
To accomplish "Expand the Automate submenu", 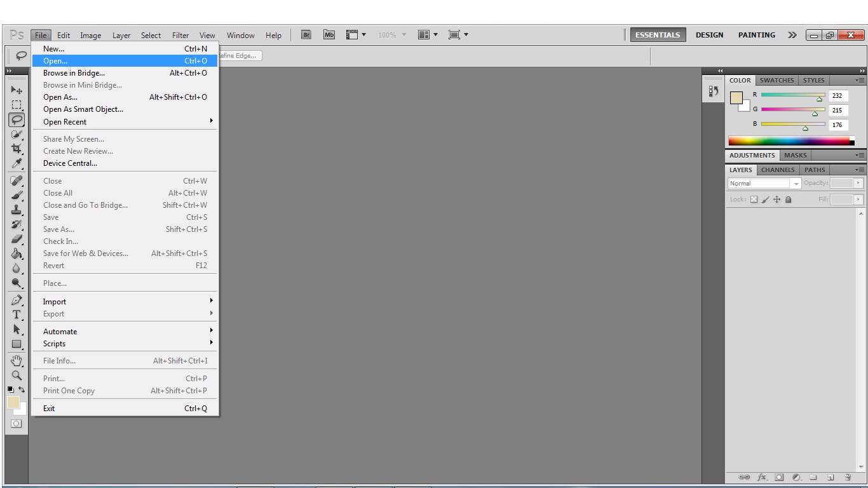I will [x=125, y=332].
